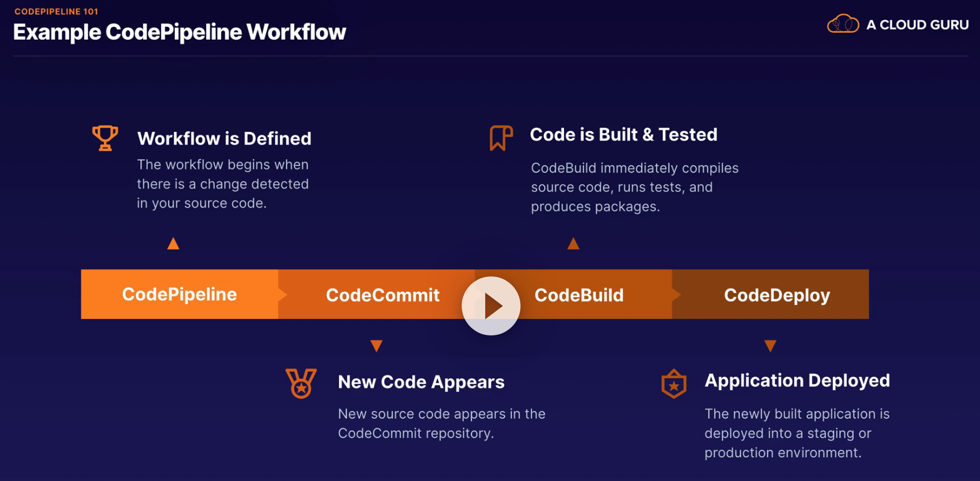The image size is (980, 481).
Task: Click the A Cloud Guru cloud logo
Action: coord(843,24)
